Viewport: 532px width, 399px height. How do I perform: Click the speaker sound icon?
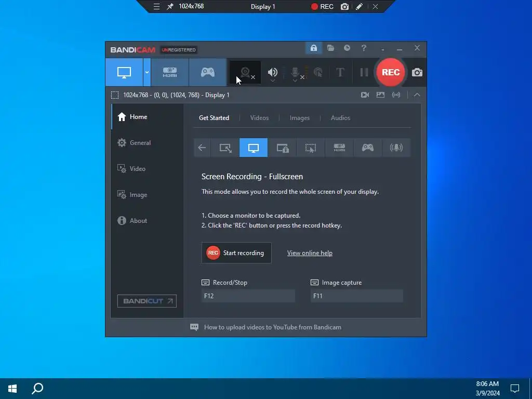point(272,72)
